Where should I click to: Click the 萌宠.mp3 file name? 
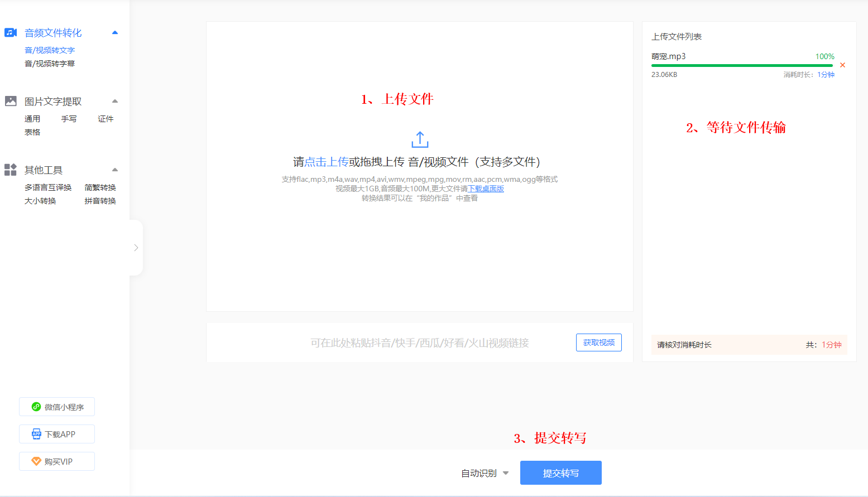pos(669,56)
